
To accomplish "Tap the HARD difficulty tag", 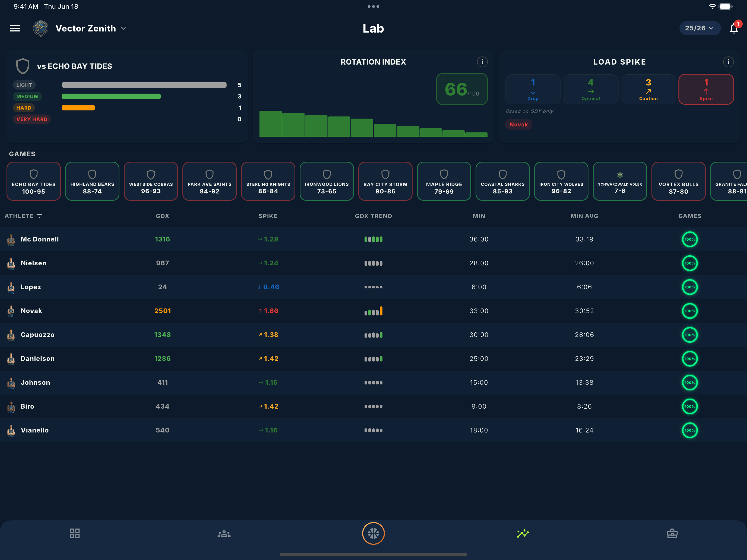I will tap(24, 108).
